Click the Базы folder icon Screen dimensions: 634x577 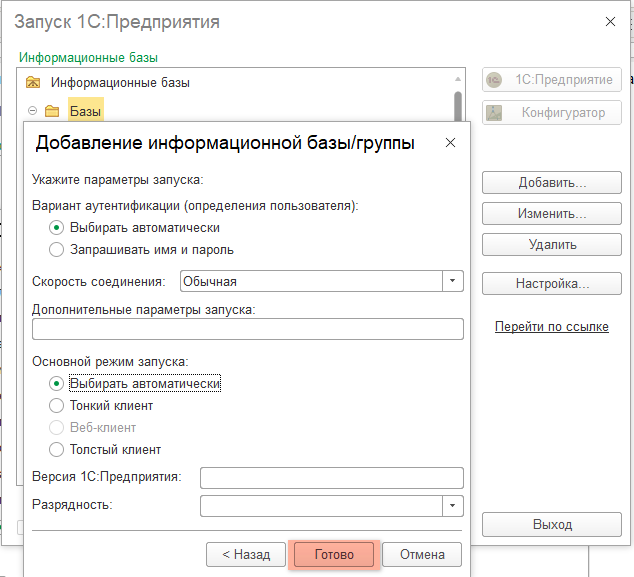click(x=52, y=111)
